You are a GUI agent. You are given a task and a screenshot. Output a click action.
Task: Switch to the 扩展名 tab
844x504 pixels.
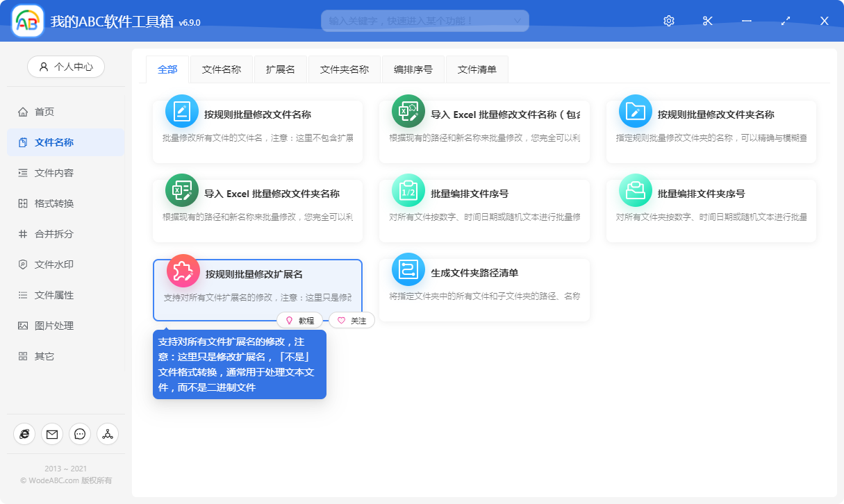click(x=280, y=69)
